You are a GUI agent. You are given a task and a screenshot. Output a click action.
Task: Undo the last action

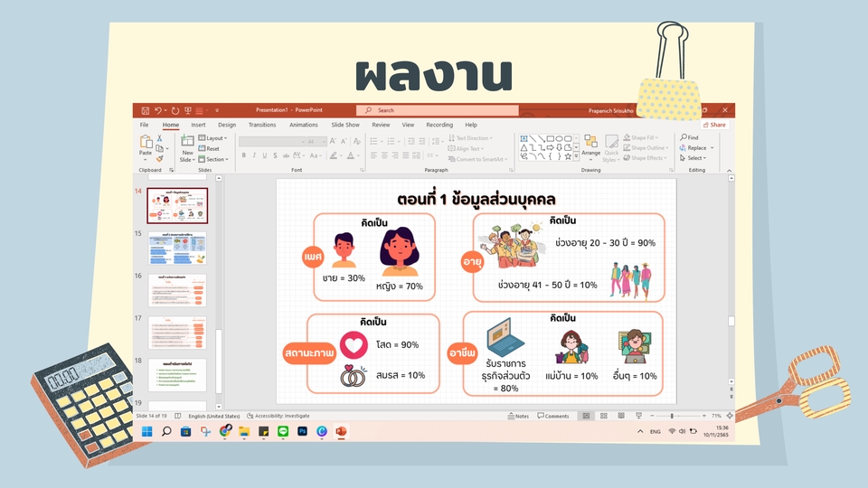[158, 110]
